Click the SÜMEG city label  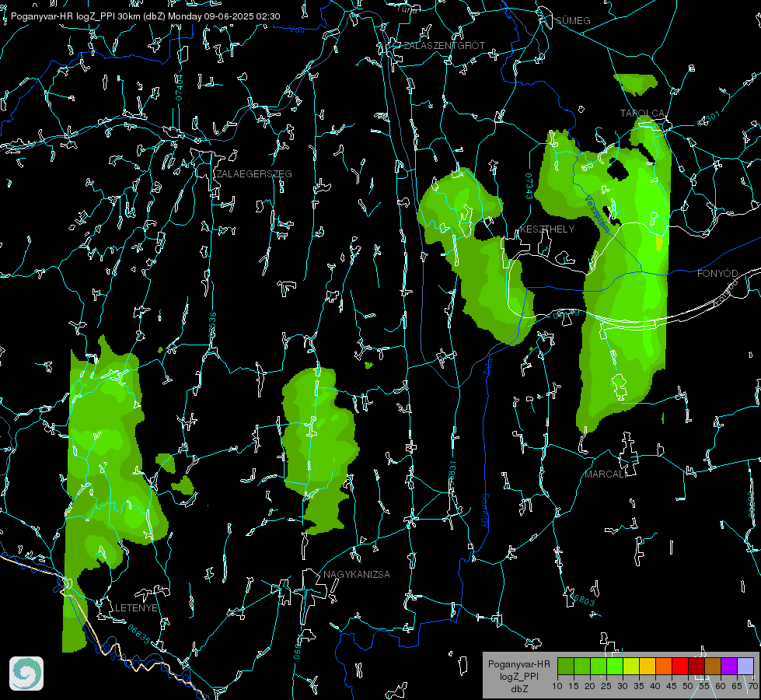573,20
